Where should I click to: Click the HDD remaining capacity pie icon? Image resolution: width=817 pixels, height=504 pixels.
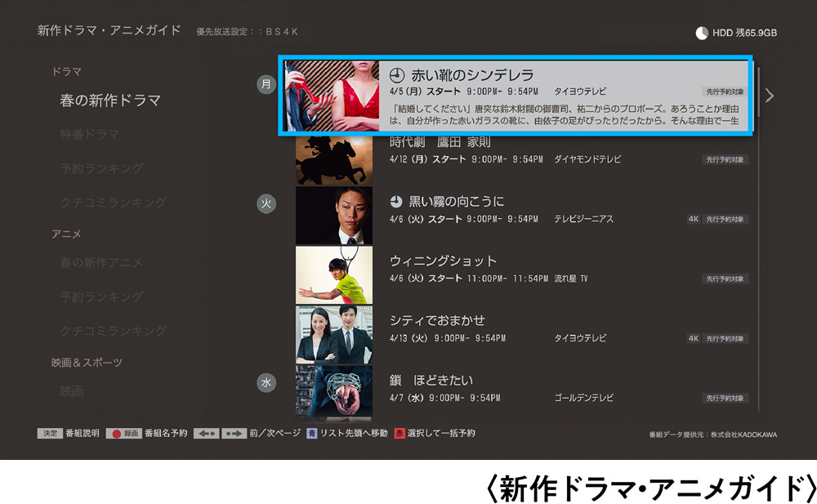click(x=702, y=33)
